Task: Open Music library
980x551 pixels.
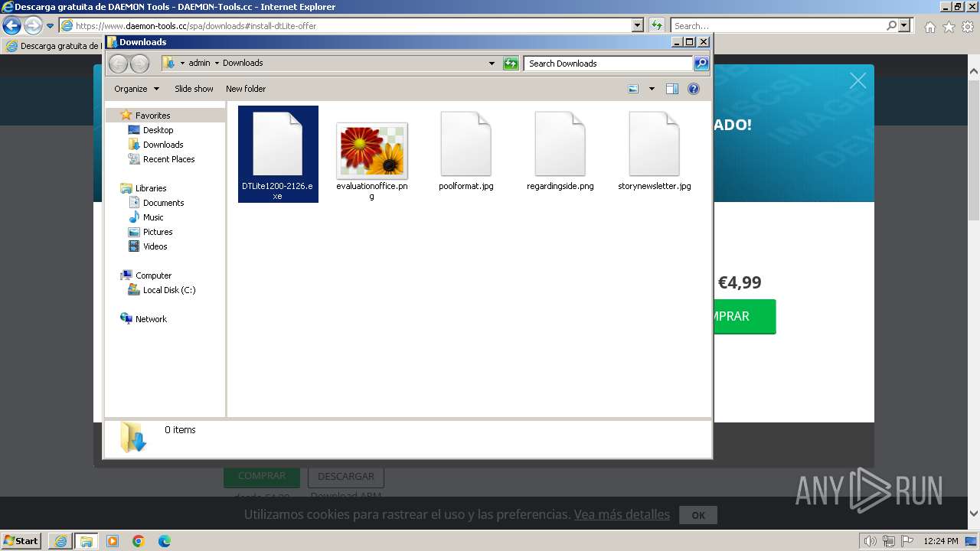Action: pyautogui.click(x=153, y=217)
